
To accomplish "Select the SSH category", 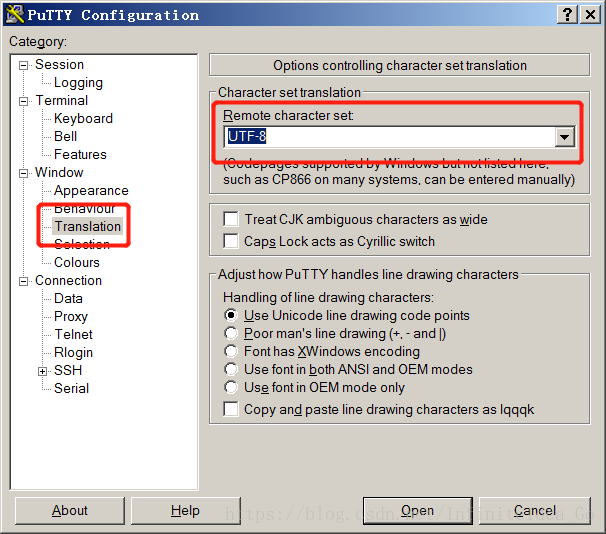I will [x=68, y=370].
